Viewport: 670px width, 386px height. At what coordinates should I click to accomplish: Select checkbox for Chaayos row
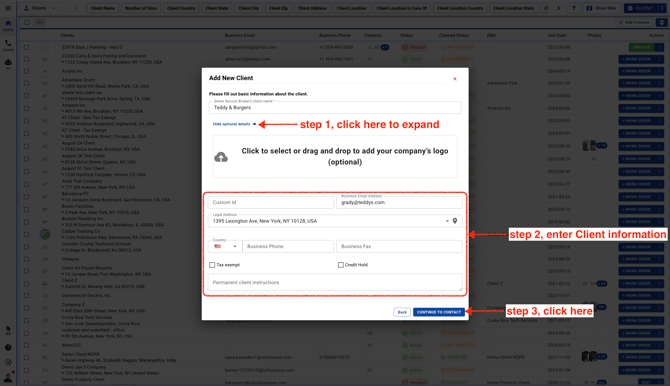pos(26,259)
